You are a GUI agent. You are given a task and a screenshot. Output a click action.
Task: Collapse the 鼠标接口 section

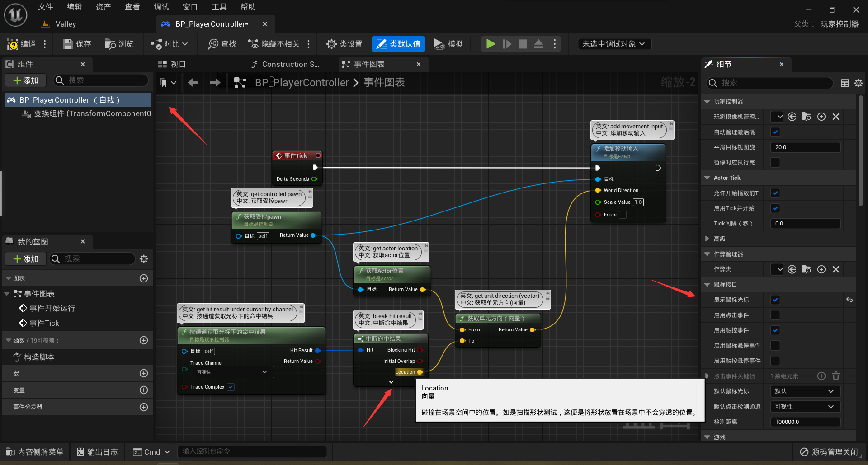click(x=708, y=285)
